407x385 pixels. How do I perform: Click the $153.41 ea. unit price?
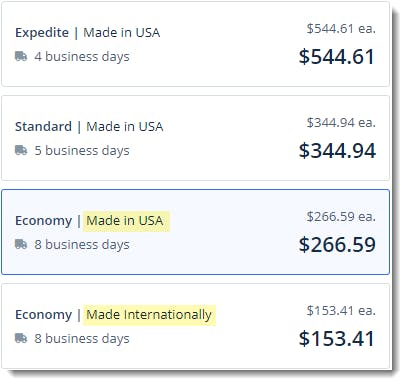tap(341, 311)
